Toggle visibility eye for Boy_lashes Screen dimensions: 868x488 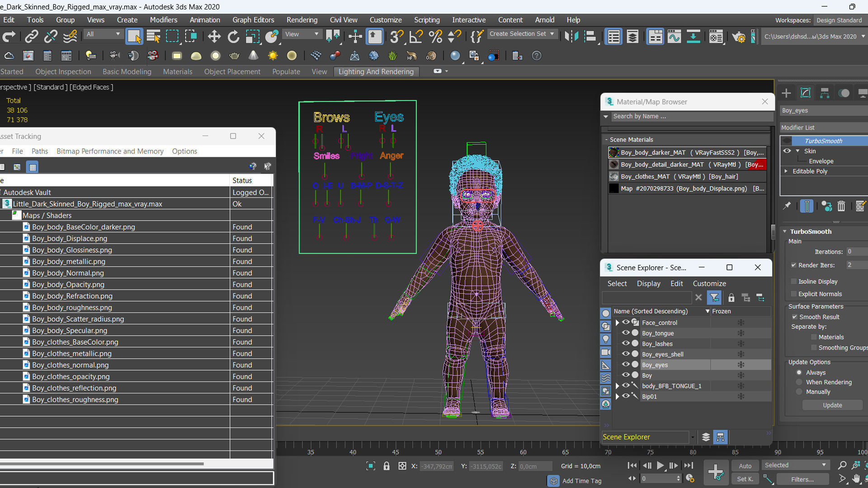[x=626, y=343]
